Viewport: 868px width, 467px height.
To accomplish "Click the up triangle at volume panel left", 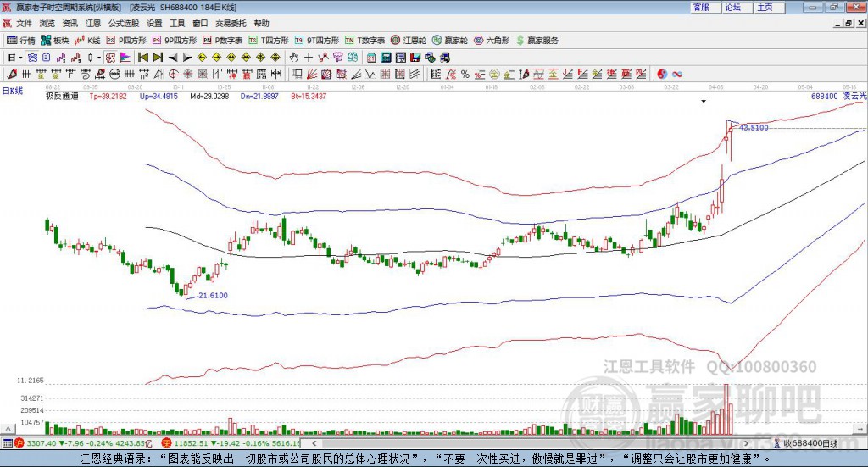I will pos(8,428).
